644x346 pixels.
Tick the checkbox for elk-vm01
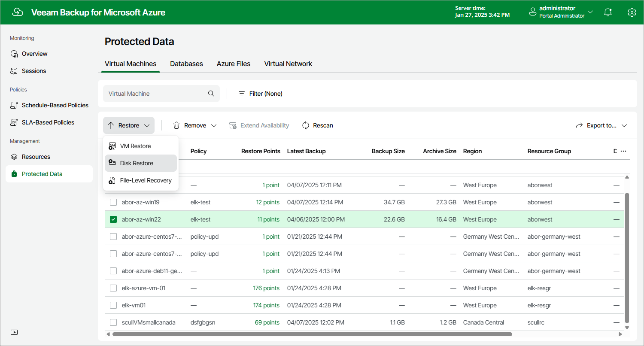point(113,305)
